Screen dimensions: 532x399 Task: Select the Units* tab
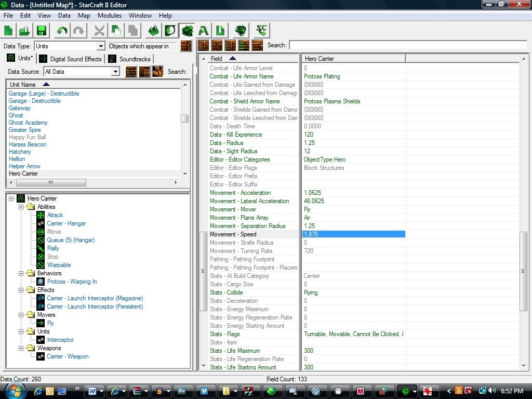pos(20,58)
